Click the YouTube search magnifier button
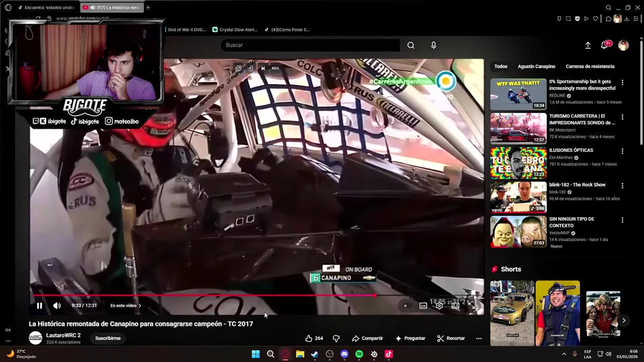Image resolution: width=644 pixels, height=362 pixels. 411,45
